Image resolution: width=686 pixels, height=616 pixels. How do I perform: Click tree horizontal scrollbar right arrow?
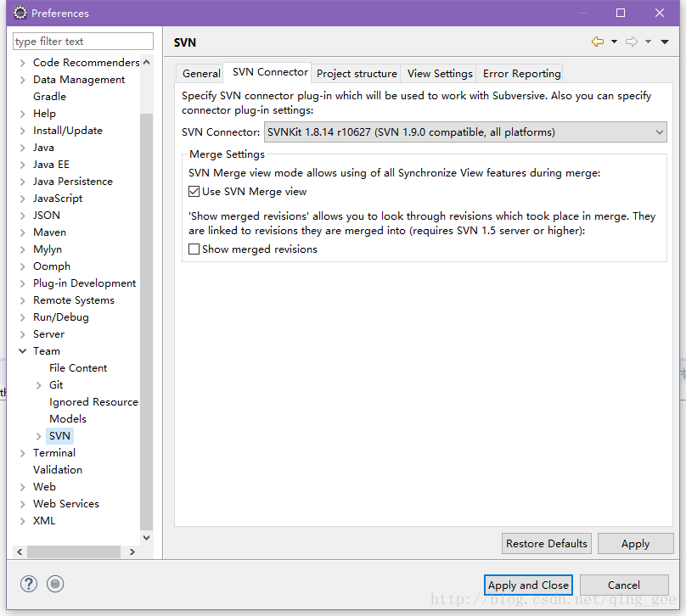pyautogui.click(x=132, y=552)
